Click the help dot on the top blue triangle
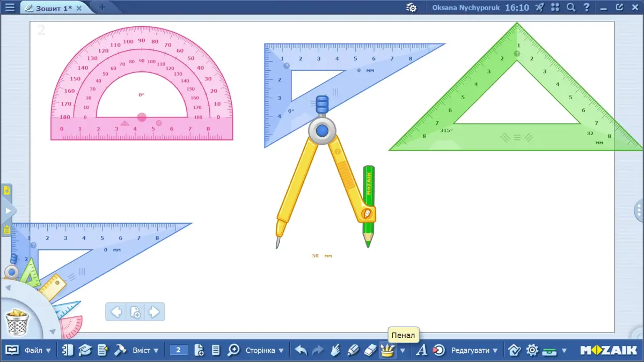The height and width of the screenshot is (362, 644). [x=287, y=66]
